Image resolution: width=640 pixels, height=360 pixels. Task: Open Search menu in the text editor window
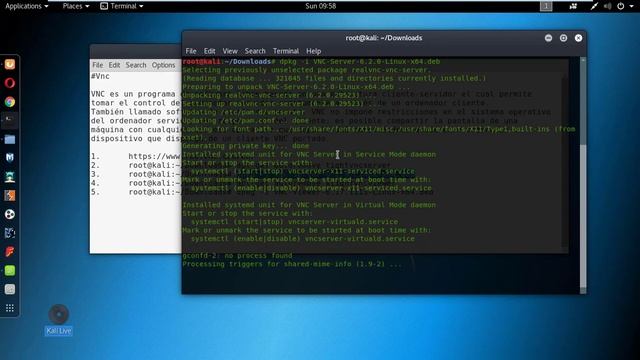(136, 65)
